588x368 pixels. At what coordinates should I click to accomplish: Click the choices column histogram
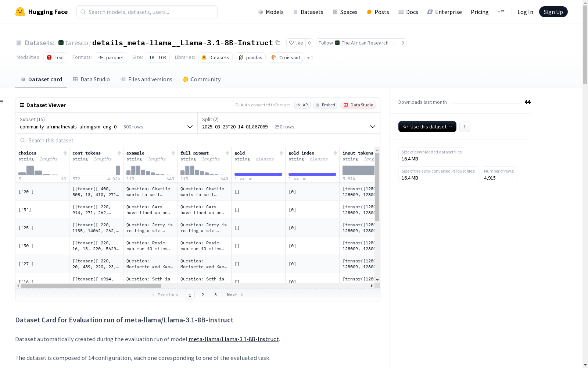click(x=42, y=170)
